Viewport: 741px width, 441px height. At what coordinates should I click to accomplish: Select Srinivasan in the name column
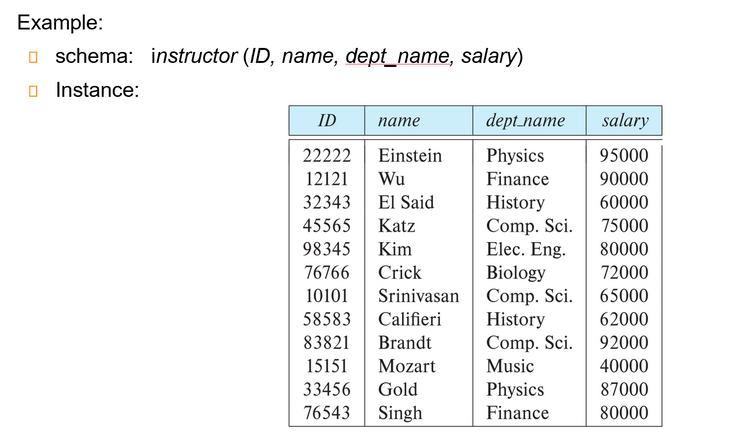(418, 296)
